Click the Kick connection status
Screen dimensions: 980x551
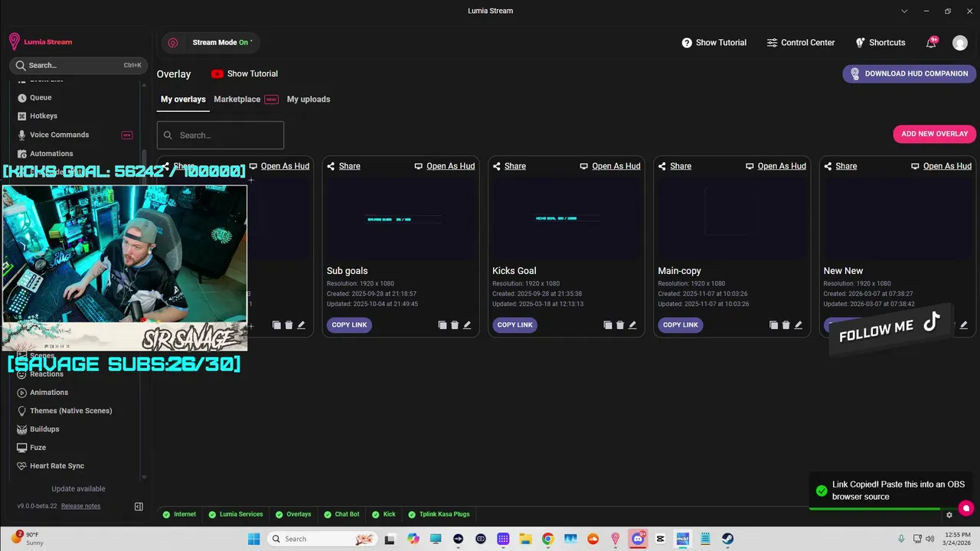(x=384, y=514)
